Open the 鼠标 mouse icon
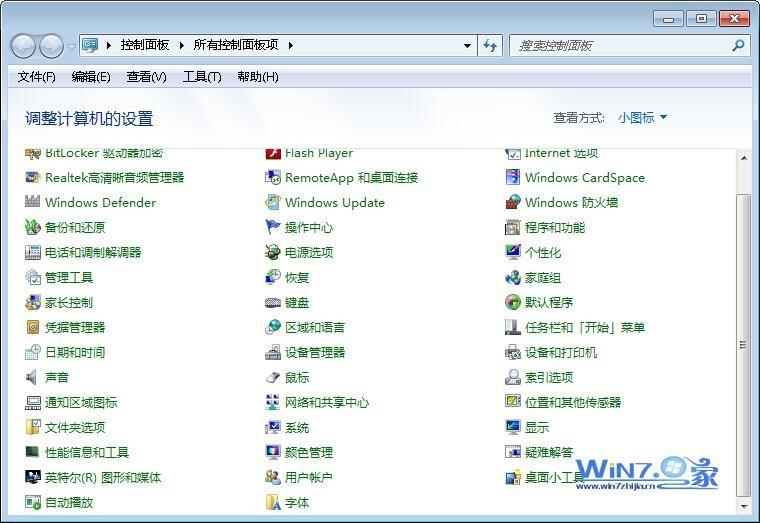This screenshot has height=523, width=760. [x=273, y=377]
